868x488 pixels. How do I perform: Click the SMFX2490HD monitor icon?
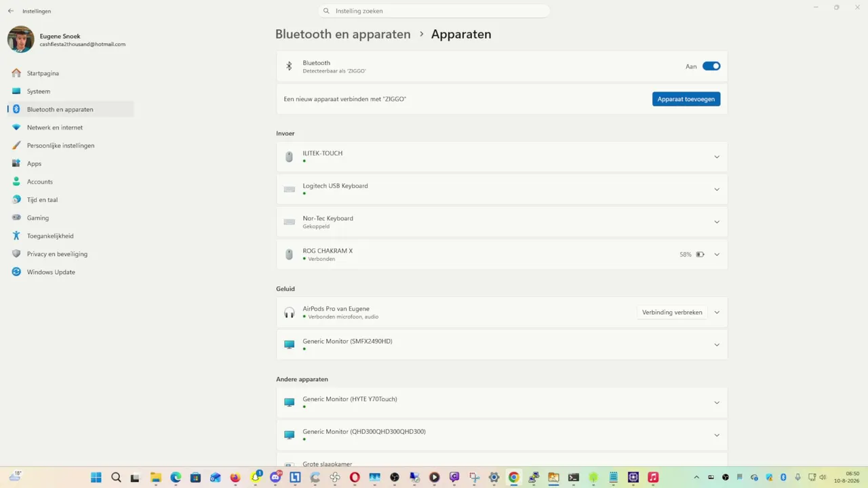click(x=289, y=345)
